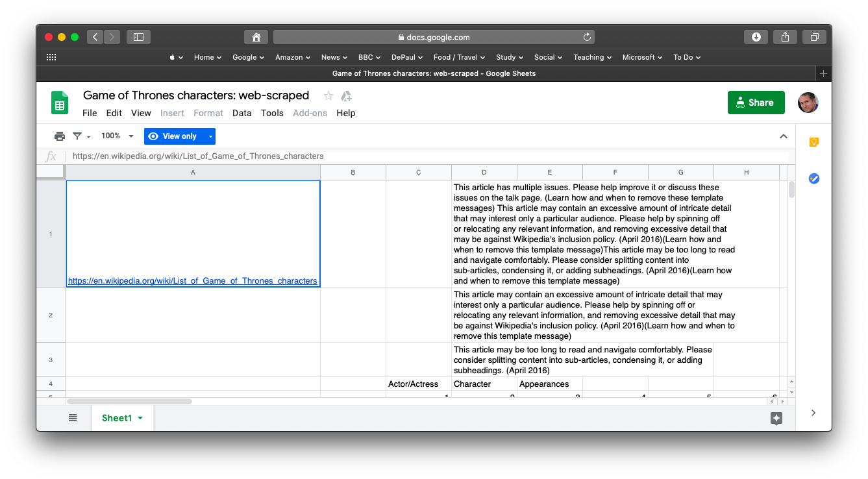
Task: Star this spreadsheet document
Action: (329, 96)
